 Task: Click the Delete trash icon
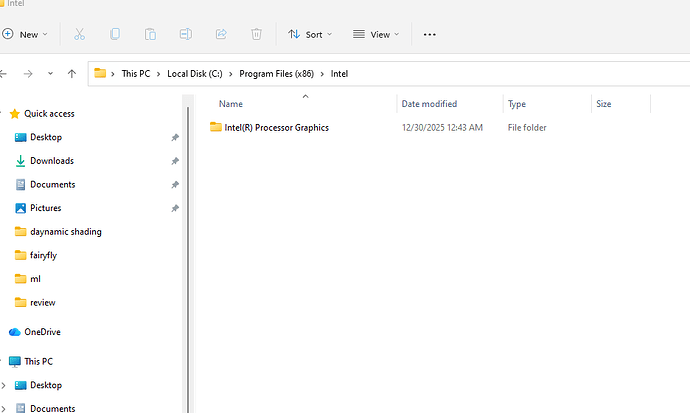pos(257,34)
